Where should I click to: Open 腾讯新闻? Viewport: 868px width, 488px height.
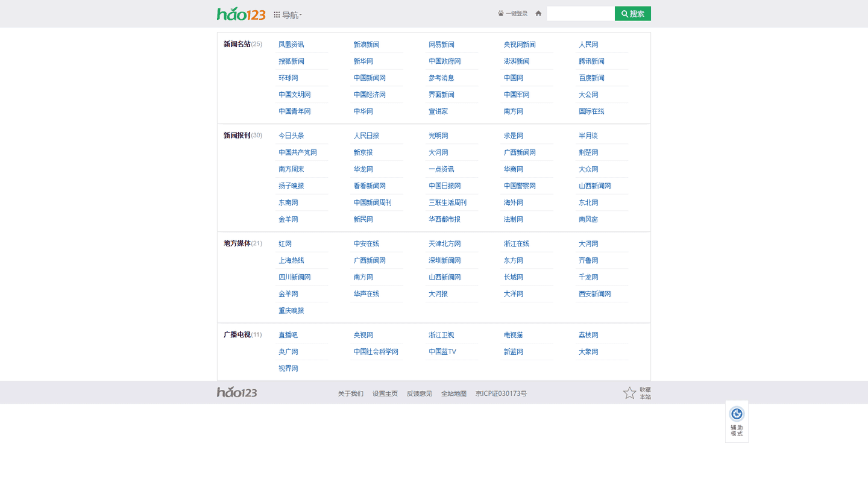point(591,61)
